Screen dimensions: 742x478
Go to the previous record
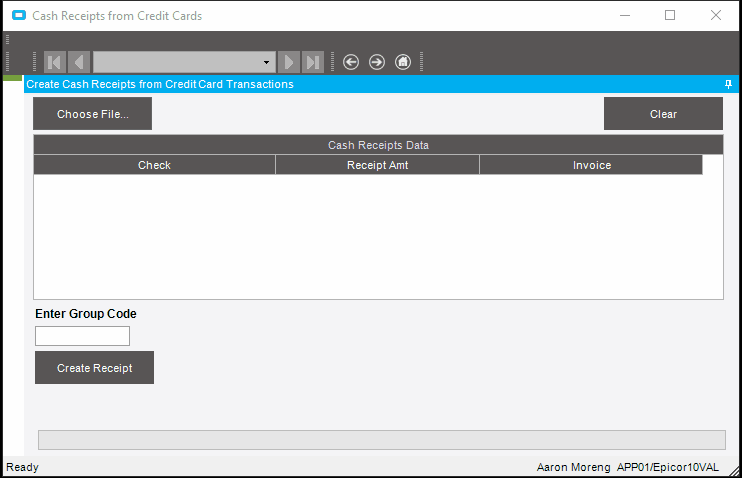click(x=79, y=62)
